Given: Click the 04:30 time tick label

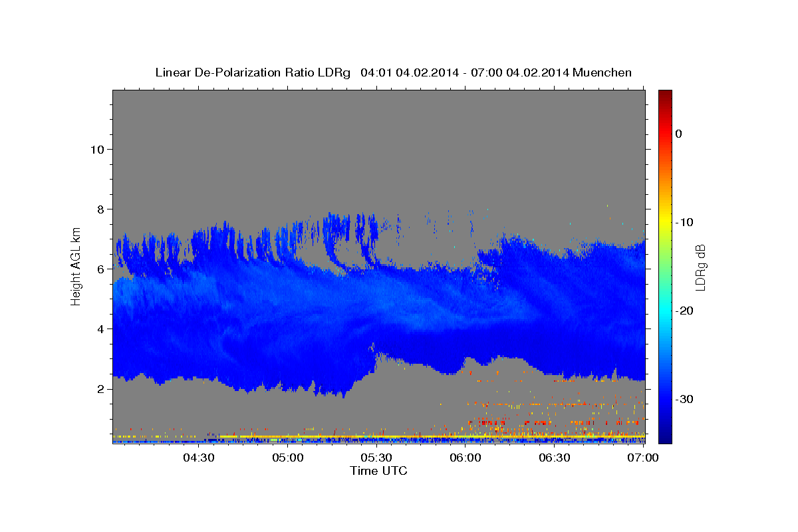Looking at the screenshot, I should [199, 458].
